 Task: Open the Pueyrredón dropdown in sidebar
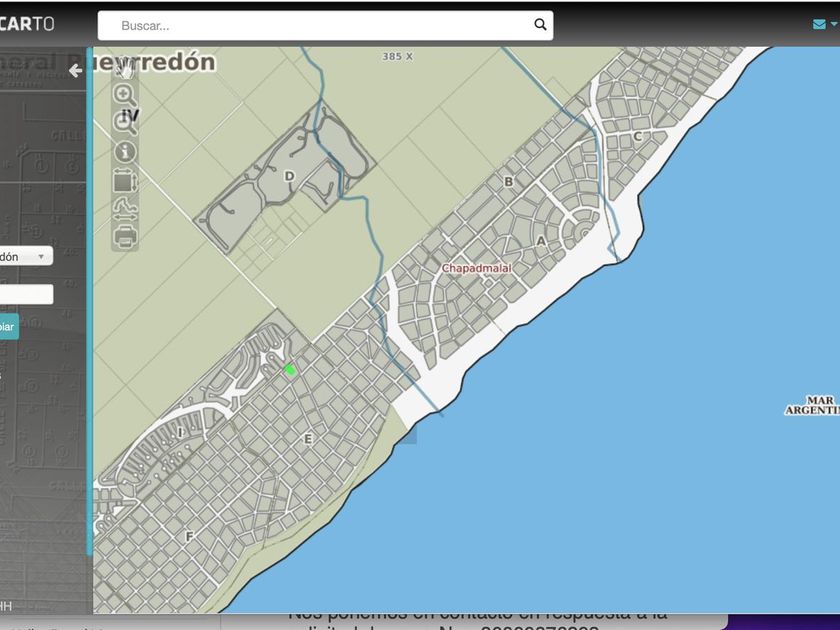point(26,256)
